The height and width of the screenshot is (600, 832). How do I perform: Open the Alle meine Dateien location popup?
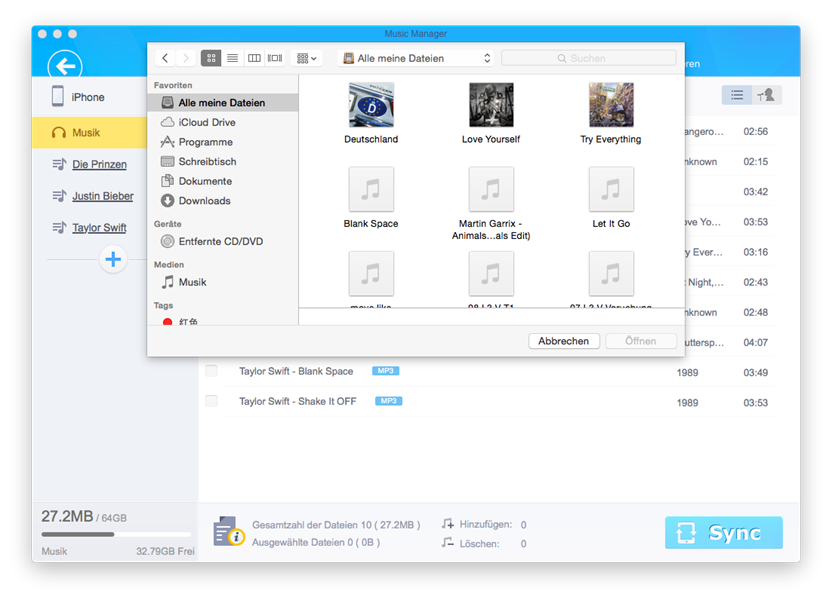[415, 58]
